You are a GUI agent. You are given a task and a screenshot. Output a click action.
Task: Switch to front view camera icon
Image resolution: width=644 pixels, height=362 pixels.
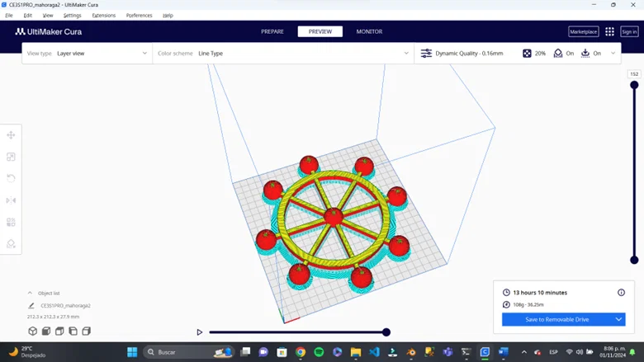click(46, 331)
